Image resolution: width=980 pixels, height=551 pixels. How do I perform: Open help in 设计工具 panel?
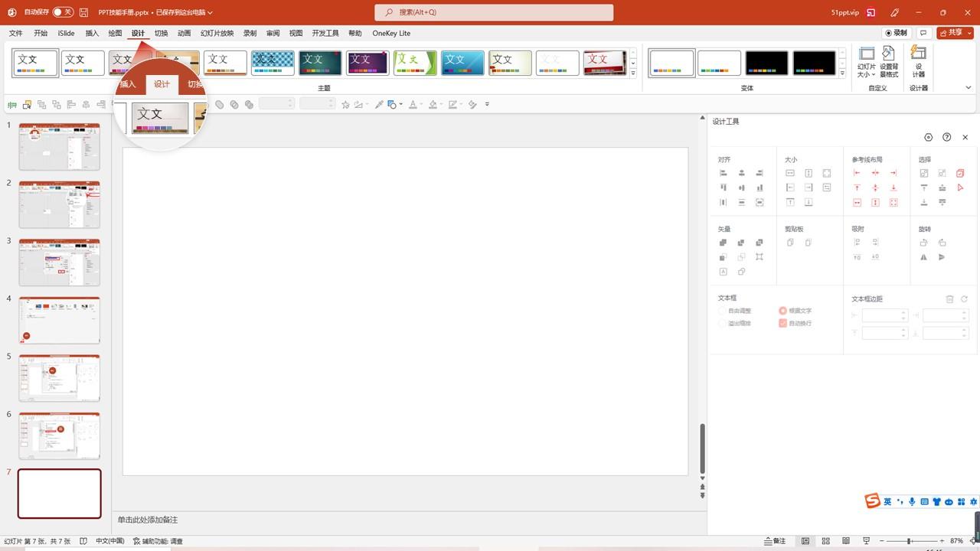[947, 137]
